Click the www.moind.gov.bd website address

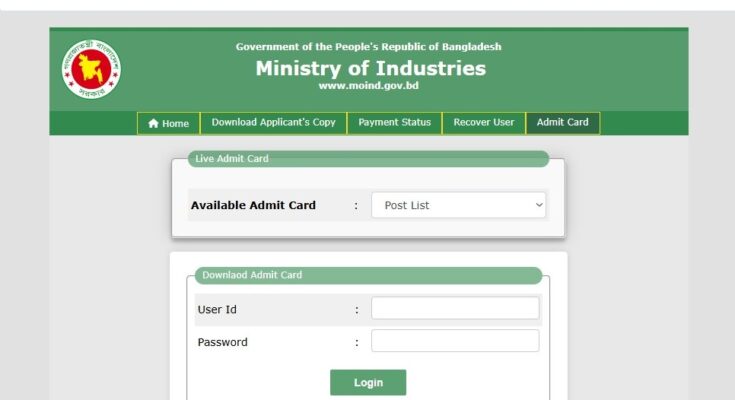tap(368, 86)
